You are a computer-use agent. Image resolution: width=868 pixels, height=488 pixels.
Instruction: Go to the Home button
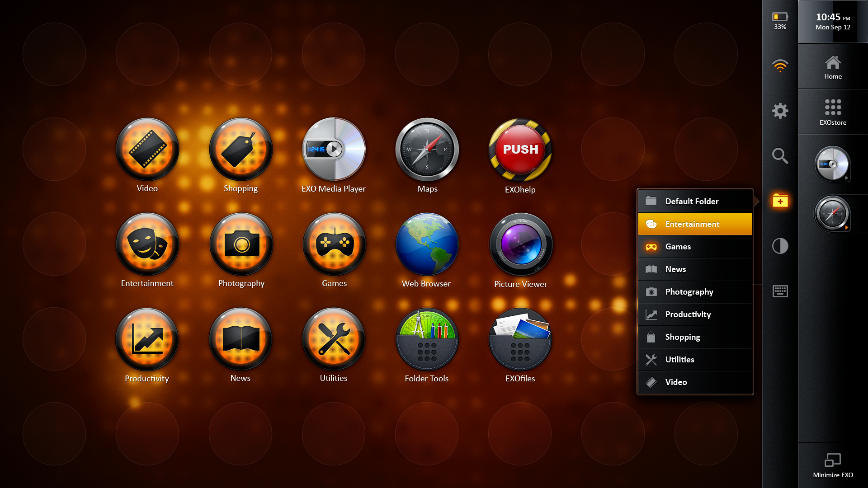[833, 67]
